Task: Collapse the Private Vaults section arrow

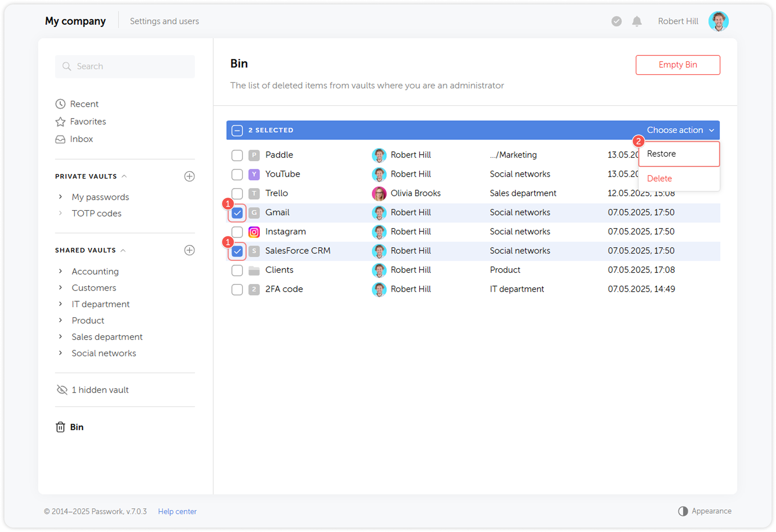Action: click(x=124, y=176)
